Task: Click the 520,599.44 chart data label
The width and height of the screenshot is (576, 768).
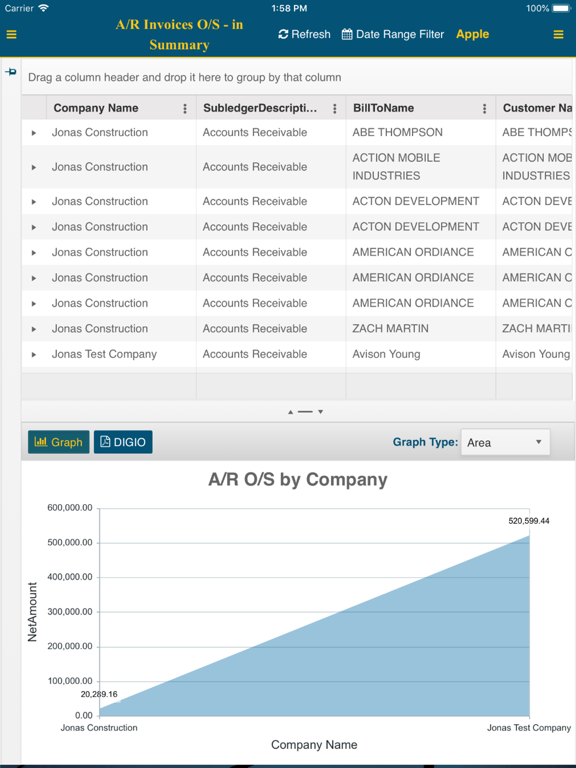Action: [529, 521]
